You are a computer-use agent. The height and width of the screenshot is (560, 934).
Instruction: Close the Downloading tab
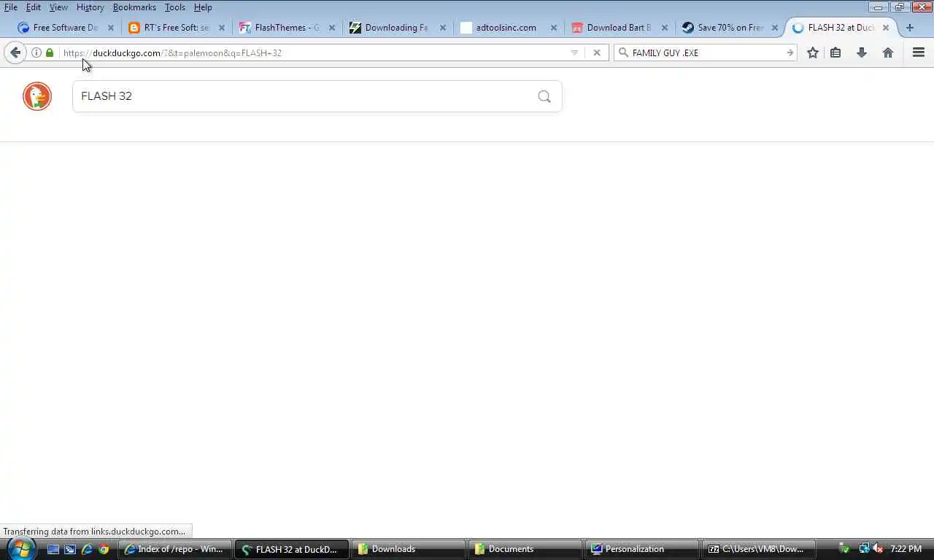[x=443, y=28]
